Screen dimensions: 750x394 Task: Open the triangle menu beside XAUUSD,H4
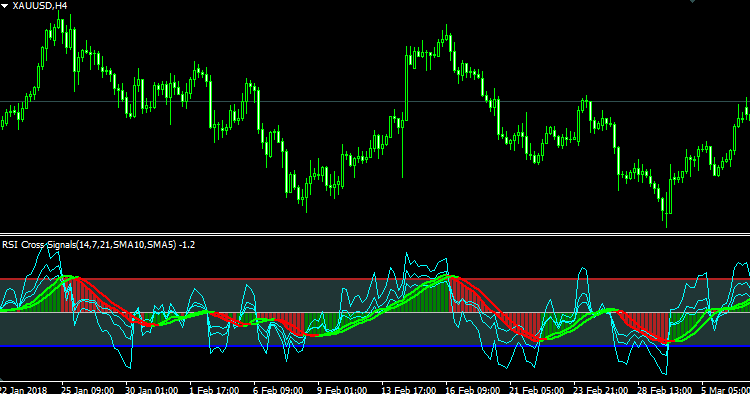(x=4, y=6)
